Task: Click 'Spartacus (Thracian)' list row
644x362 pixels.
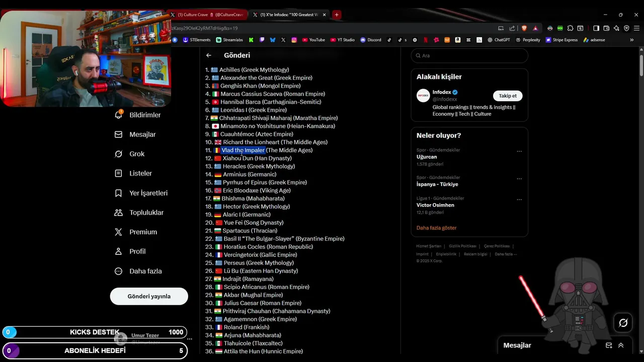Action: [x=241, y=231]
